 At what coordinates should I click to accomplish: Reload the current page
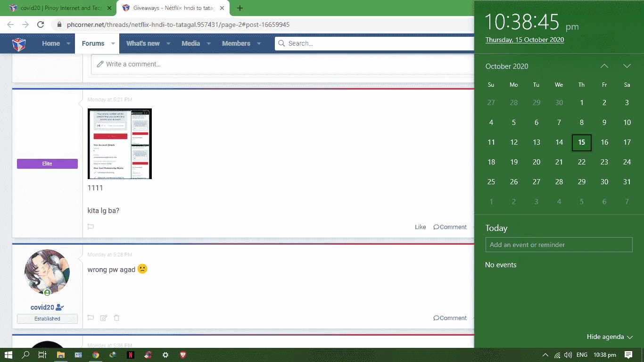41,25
